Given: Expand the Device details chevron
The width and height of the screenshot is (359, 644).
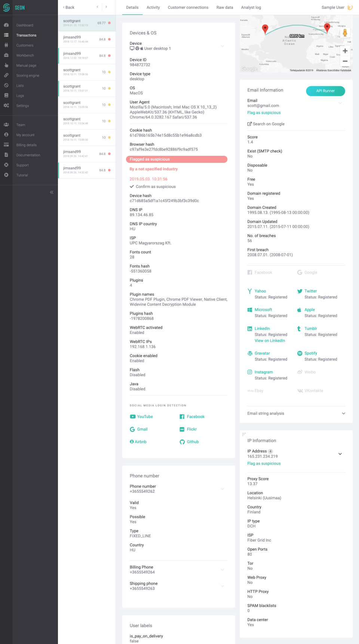Looking at the screenshot, I should [x=223, y=46].
